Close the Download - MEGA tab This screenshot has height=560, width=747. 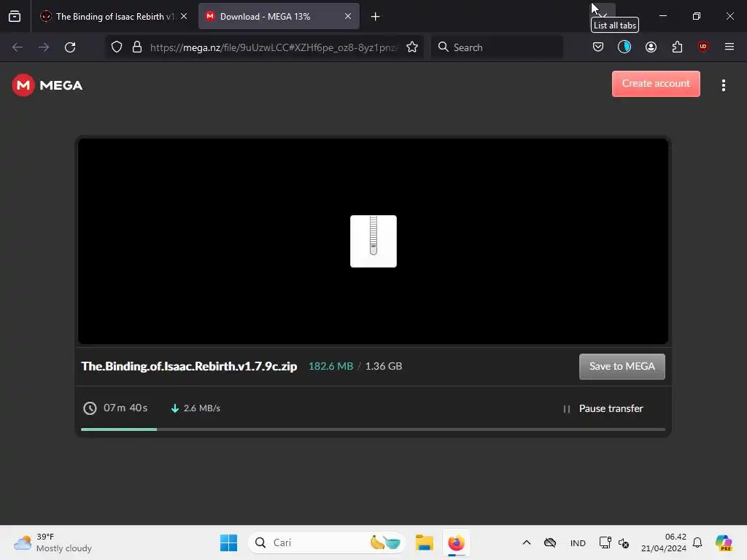(348, 16)
